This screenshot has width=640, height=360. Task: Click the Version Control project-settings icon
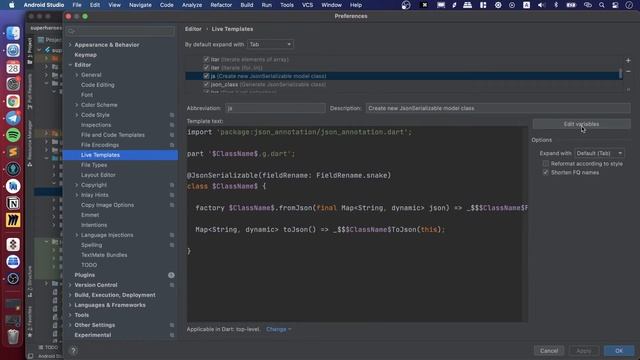172,285
